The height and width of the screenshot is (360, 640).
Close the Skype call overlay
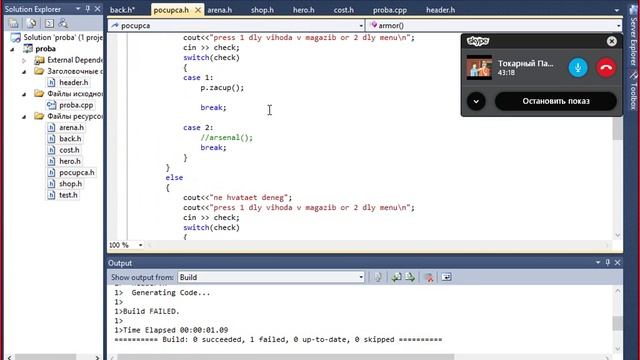tap(611, 41)
